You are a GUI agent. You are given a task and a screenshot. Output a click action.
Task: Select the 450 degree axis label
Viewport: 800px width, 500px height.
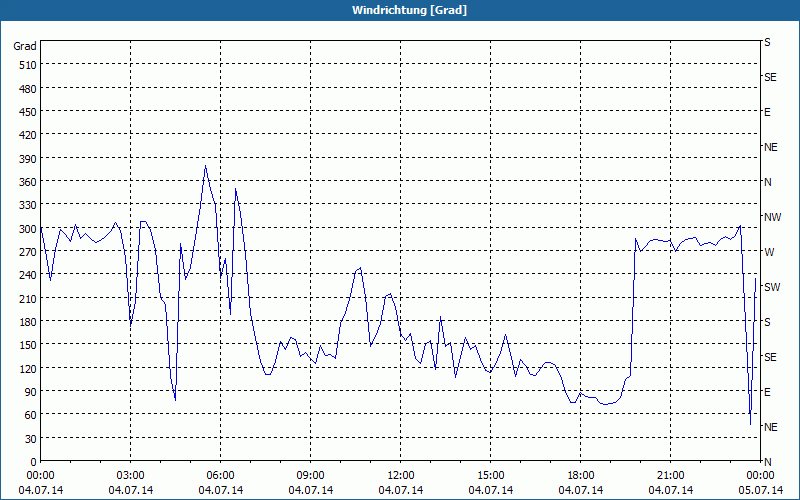(28, 112)
